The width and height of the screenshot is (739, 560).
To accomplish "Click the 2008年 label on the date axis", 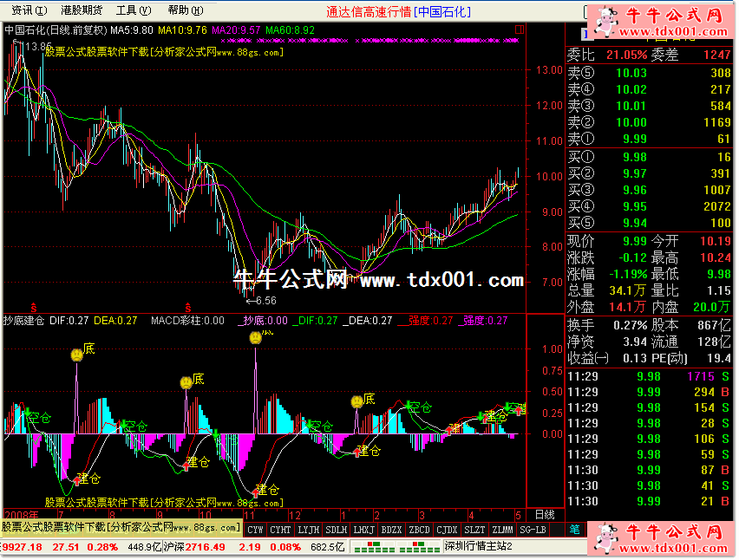I will (x=21, y=515).
